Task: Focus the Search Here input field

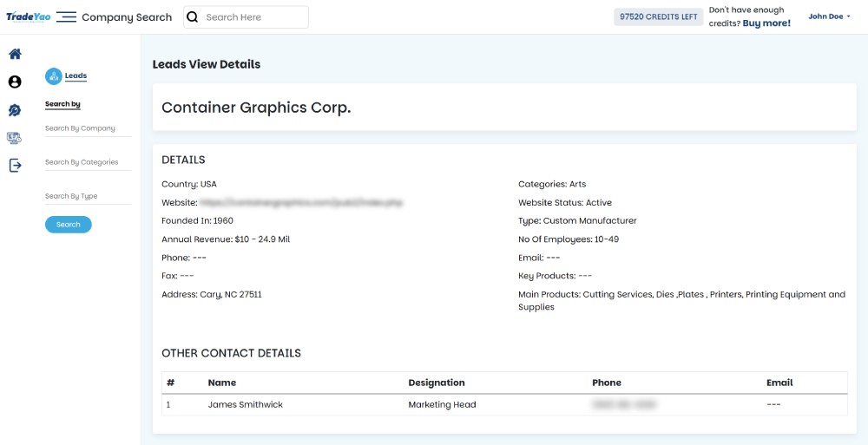Action: click(253, 17)
